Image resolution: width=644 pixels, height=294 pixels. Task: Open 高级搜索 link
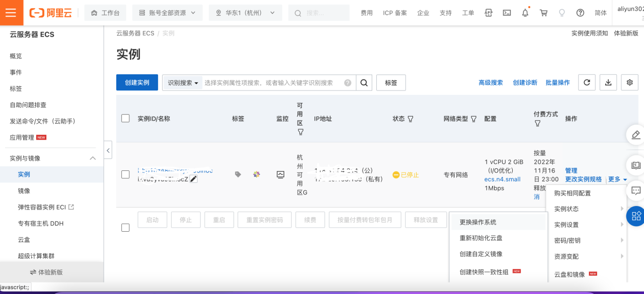click(491, 82)
